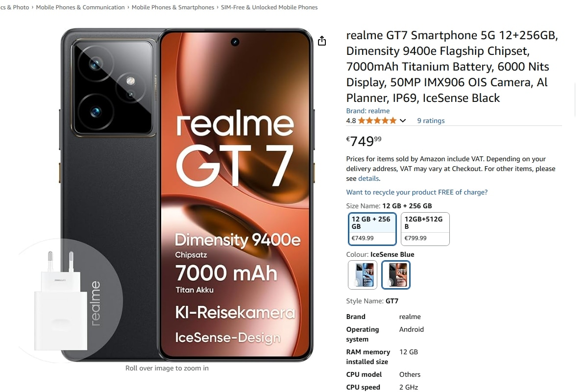This screenshot has width=588, height=392.
Task: Click the share icon above product image
Action: [x=322, y=41]
